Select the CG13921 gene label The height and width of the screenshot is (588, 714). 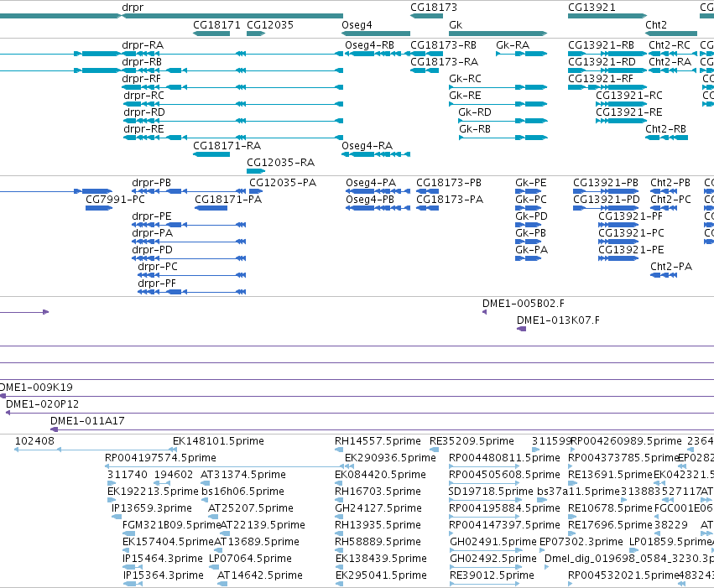pos(592,8)
